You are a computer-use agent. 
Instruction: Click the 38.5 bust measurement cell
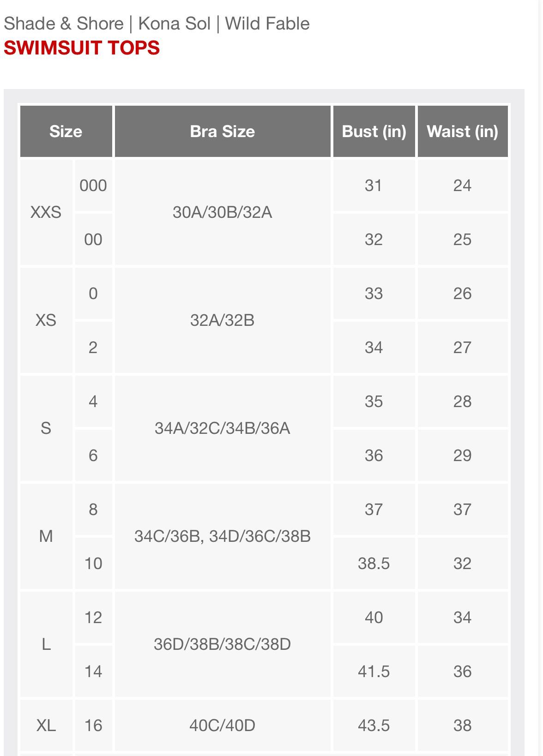point(374,564)
